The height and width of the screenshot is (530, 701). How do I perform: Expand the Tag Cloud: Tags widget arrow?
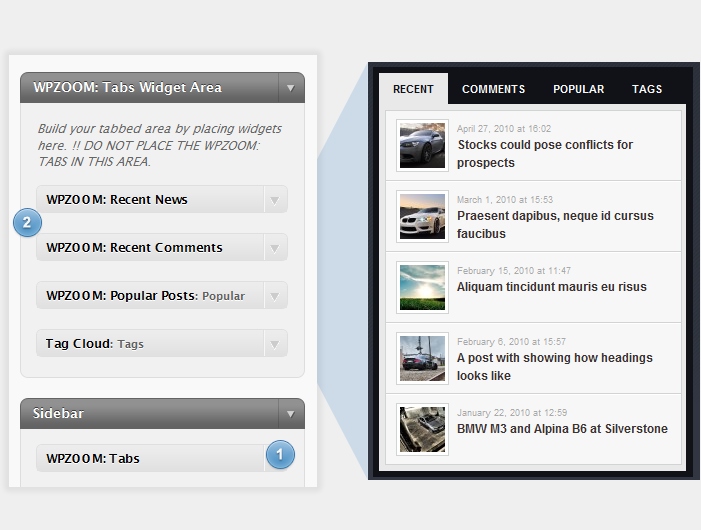point(275,344)
